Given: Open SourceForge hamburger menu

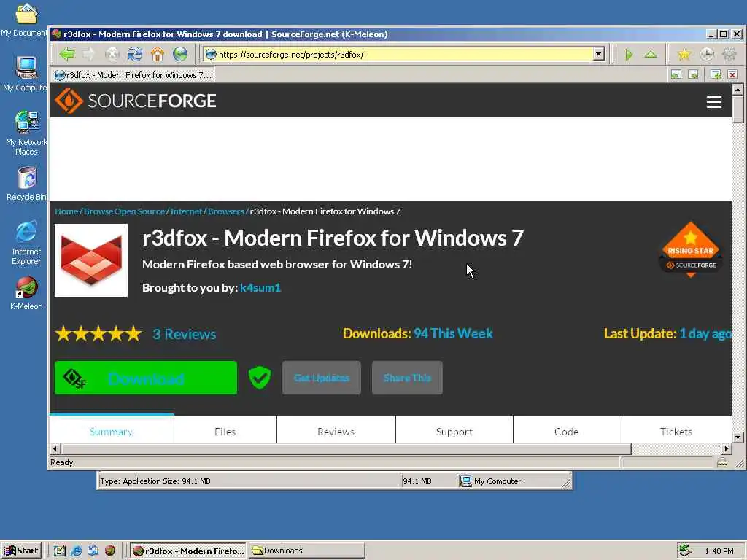Looking at the screenshot, I should coord(713,102).
